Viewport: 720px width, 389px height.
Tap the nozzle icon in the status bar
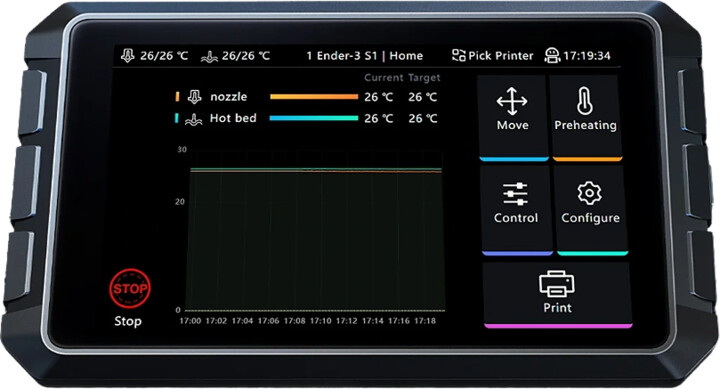(128, 56)
